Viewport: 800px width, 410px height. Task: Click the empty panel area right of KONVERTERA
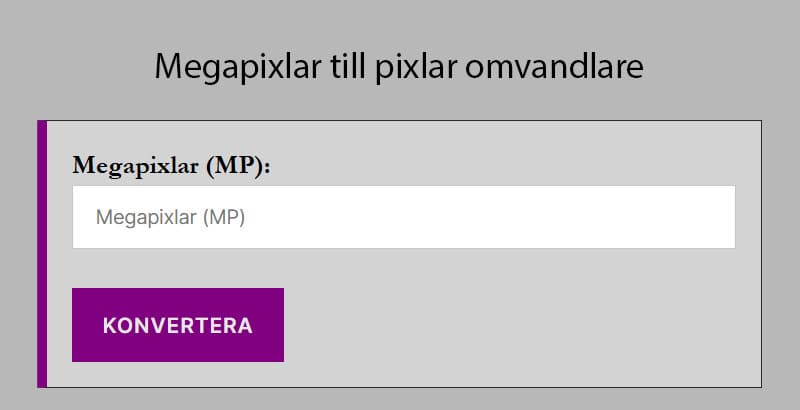[x=520, y=325]
